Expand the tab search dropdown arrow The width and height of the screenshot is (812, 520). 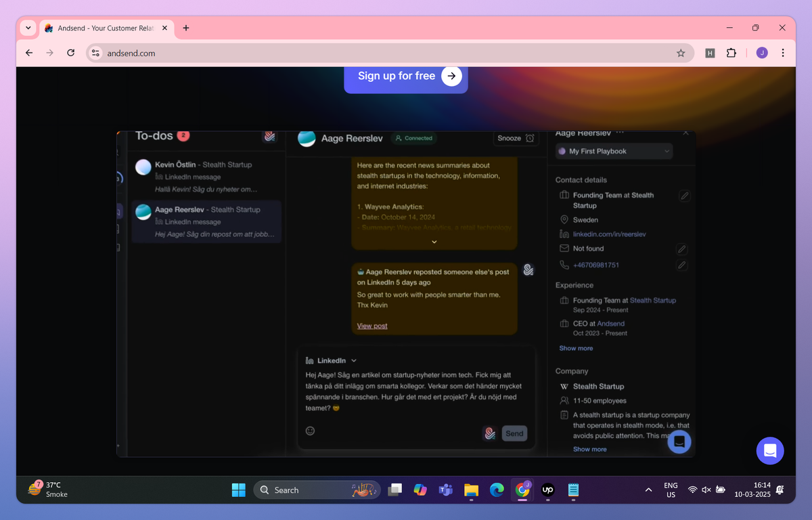(x=28, y=28)
